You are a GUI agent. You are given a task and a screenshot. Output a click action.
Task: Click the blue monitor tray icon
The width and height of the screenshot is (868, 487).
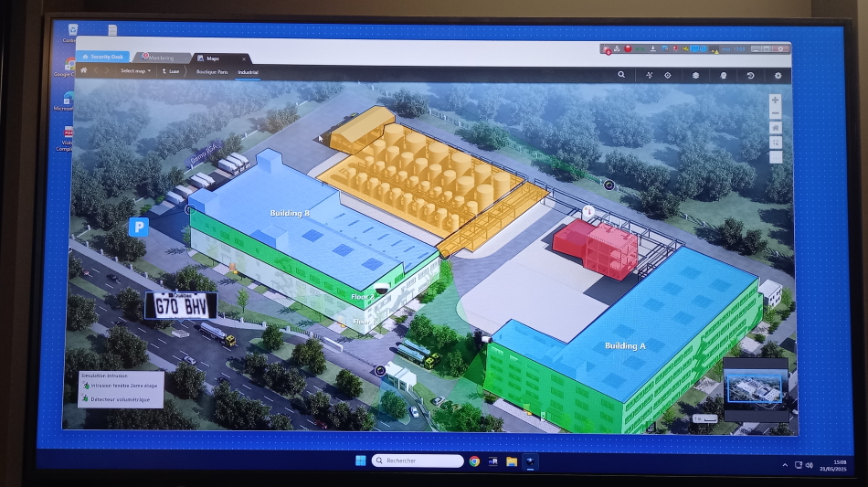(695, 48)
